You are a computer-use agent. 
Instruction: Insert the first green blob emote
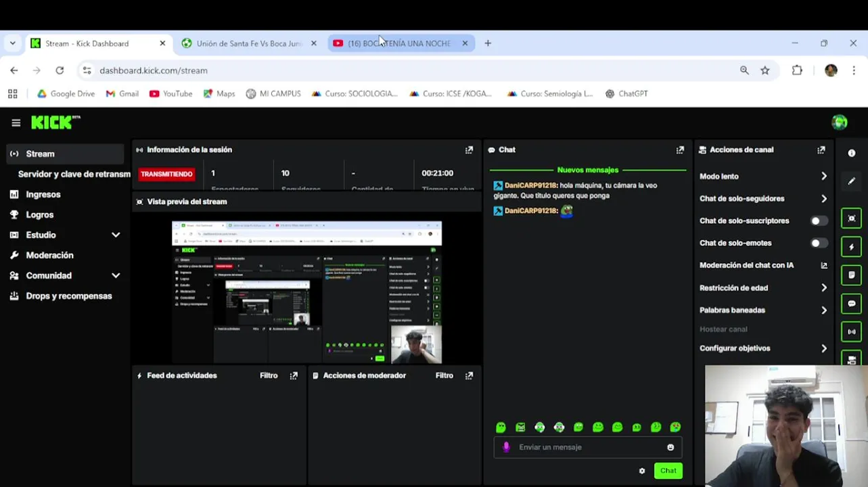pyautogui.click(x=501, y=427)
